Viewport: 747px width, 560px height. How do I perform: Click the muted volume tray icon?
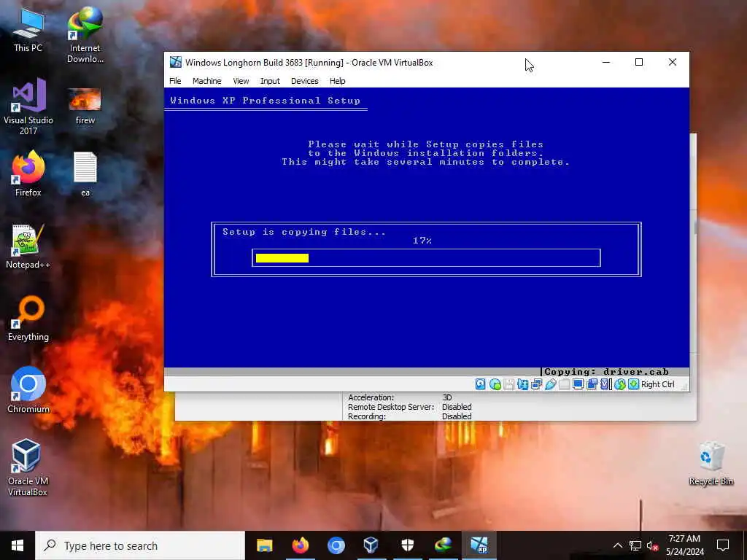[652, 545]
